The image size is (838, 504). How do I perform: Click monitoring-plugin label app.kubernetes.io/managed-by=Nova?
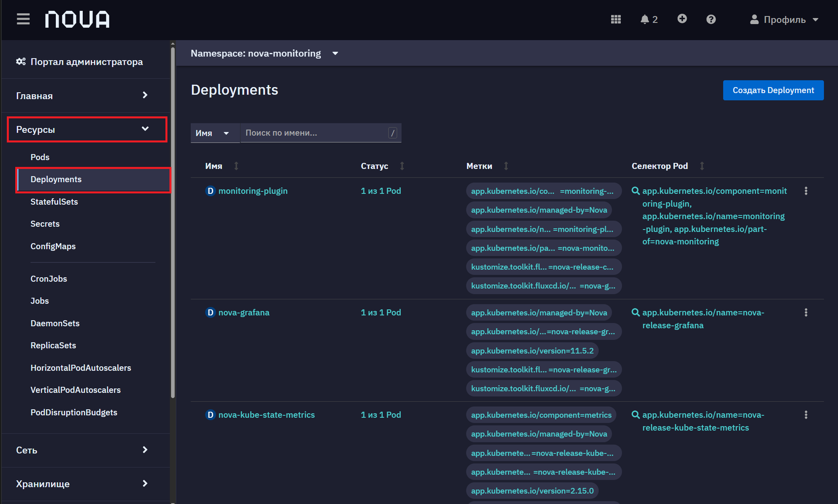539,209
